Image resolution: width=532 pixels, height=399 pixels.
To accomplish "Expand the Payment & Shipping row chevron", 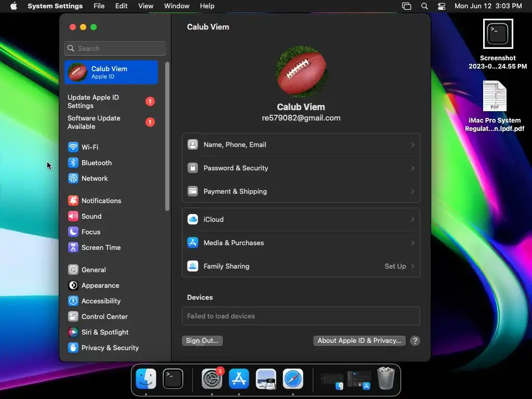I will coord(413,191).
